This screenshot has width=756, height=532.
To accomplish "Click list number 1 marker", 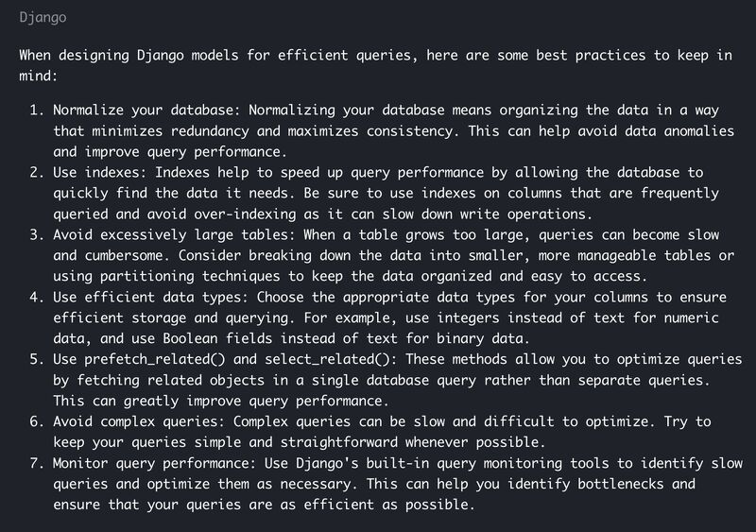I will 37,111.
